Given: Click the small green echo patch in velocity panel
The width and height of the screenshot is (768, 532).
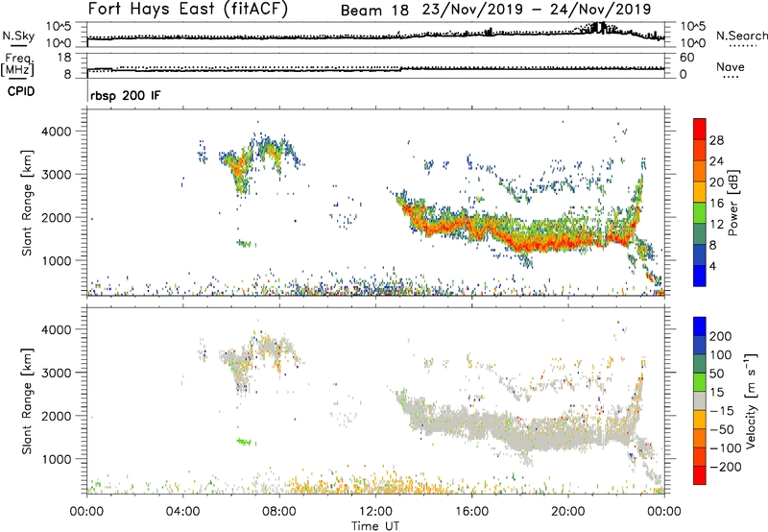Looking at the screenshot, I should pyautogui.click(x=245, y=442).
